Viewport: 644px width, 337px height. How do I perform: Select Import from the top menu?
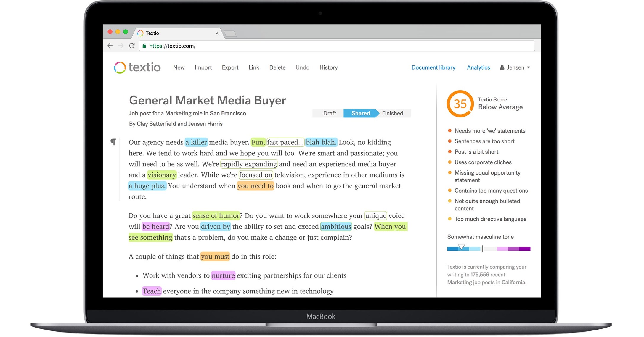[203, 67]
